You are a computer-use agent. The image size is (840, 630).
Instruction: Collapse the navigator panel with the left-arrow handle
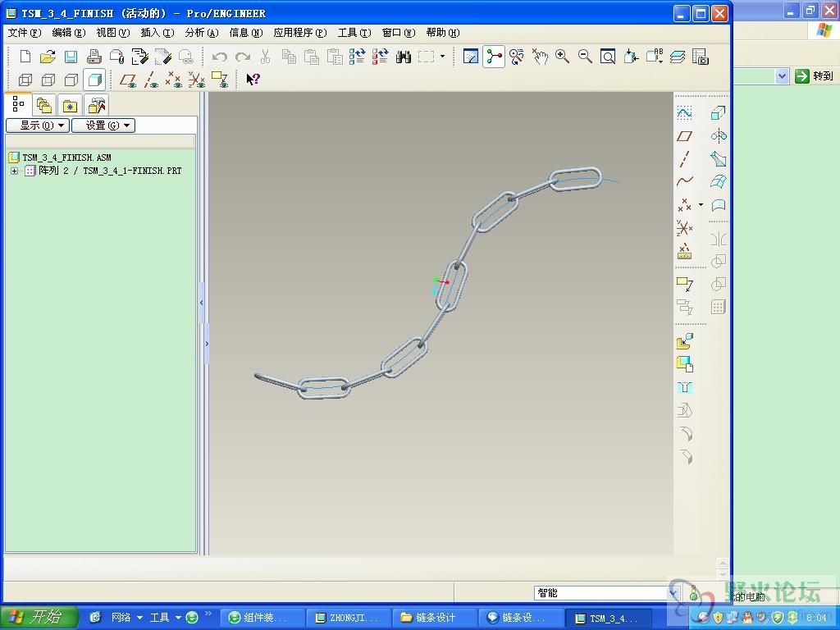202,303
